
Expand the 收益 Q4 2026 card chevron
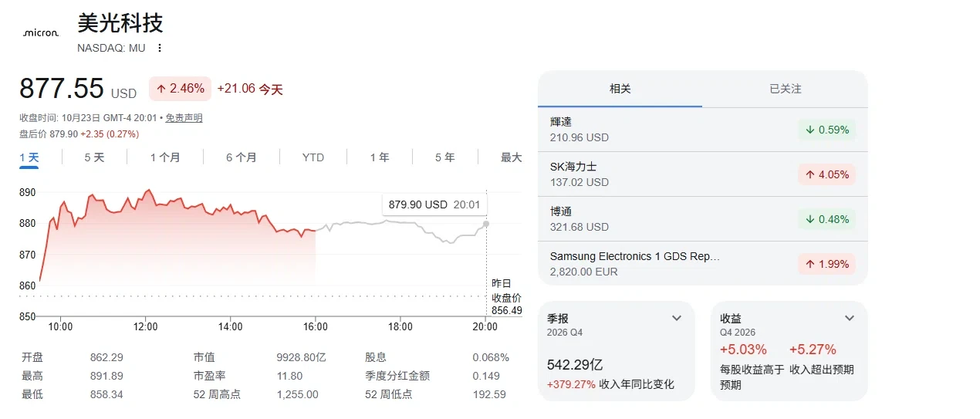(x=850, y=318)
